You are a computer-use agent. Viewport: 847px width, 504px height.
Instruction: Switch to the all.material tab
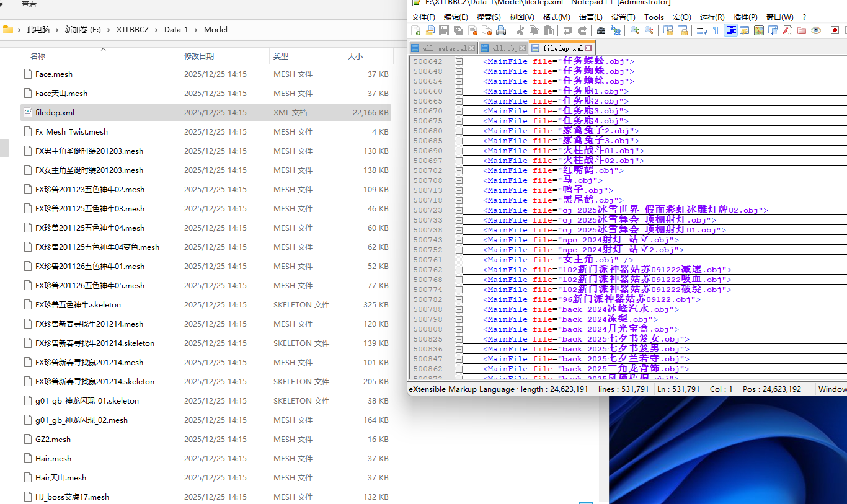click(x=444, y=48)
